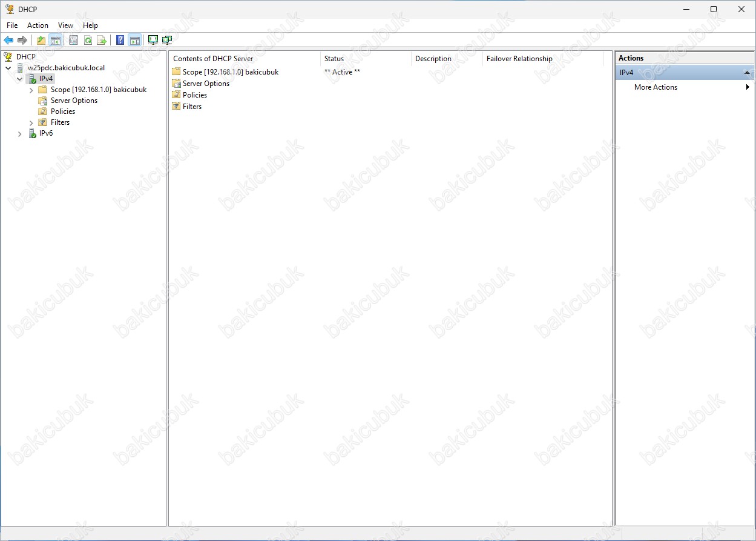Viewport: 756px width, 541px height.
Task: Click More Actions in Actions pane
Action: 656,87
